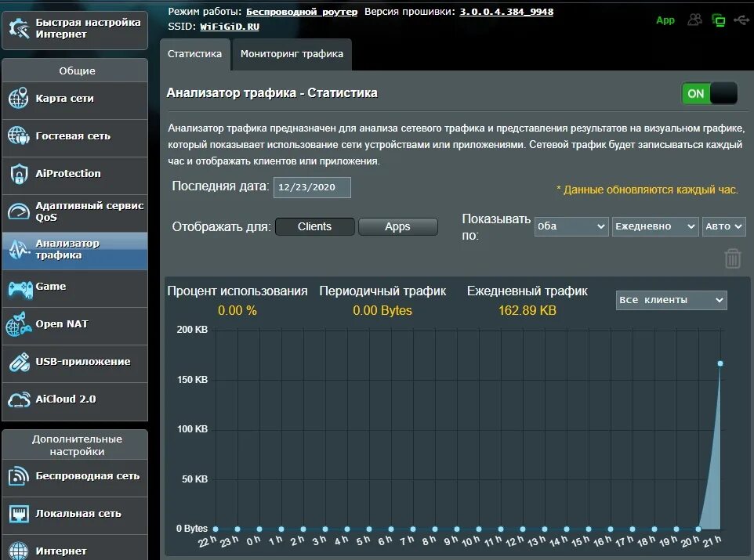Click the 162.89 KB daily traffic value
Image resolution: width=754 pixels, height=560 pixels.
coord(527,310)
